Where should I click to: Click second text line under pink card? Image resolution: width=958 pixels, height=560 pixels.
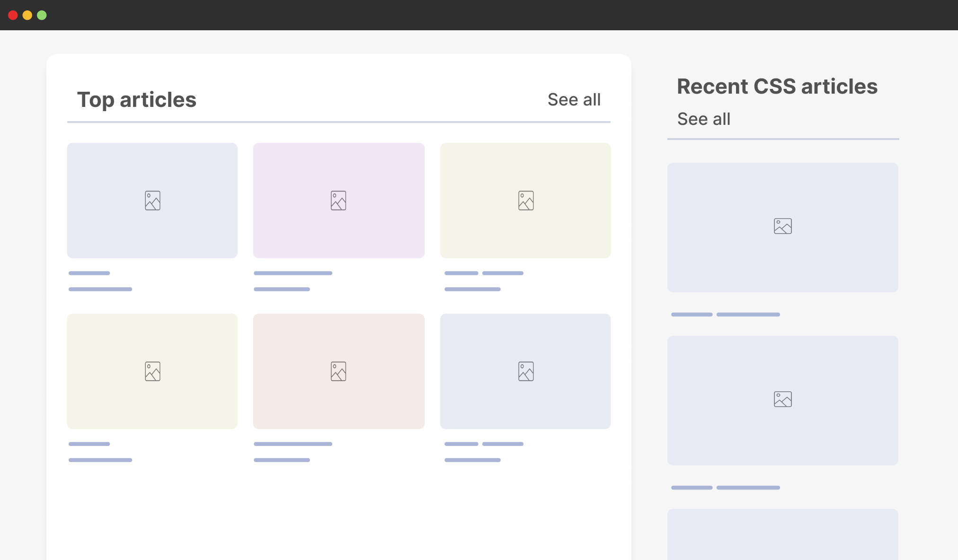point(282,460)
